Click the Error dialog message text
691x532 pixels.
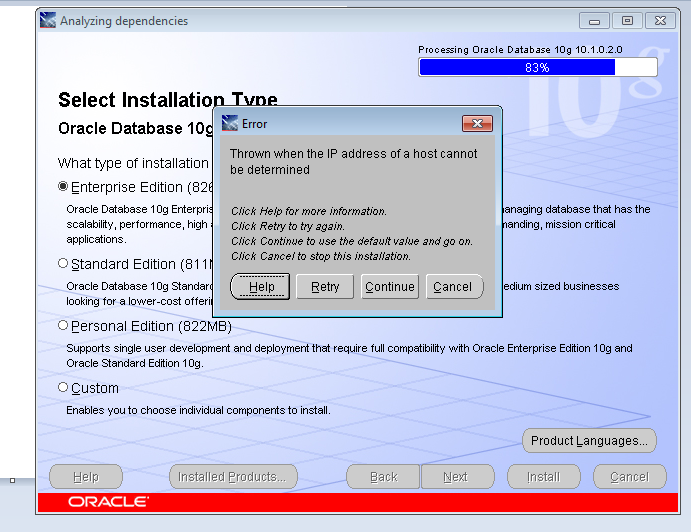pyautogui.click(x=354, y=162)
